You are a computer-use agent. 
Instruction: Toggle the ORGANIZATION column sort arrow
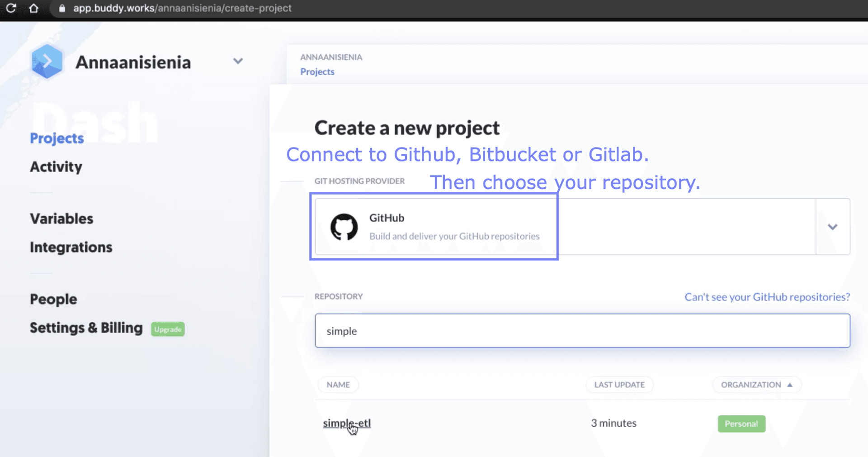tap(790, 385)
